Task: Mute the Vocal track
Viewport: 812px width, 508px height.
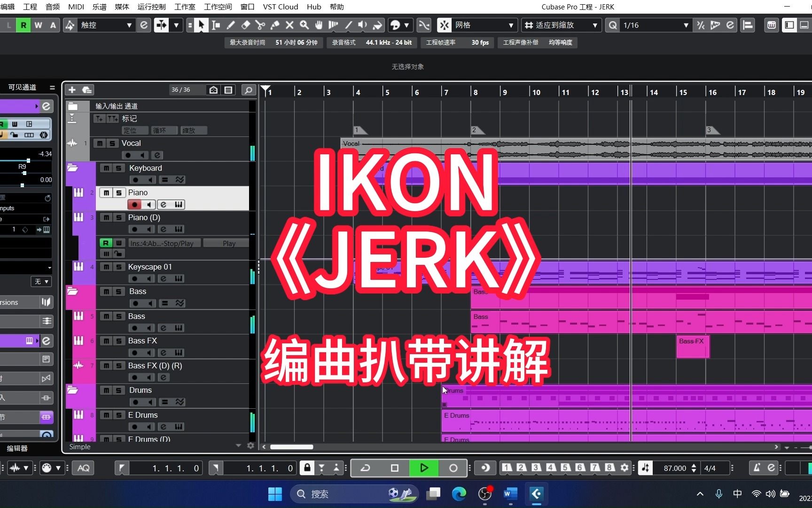Action: [100, 143]
